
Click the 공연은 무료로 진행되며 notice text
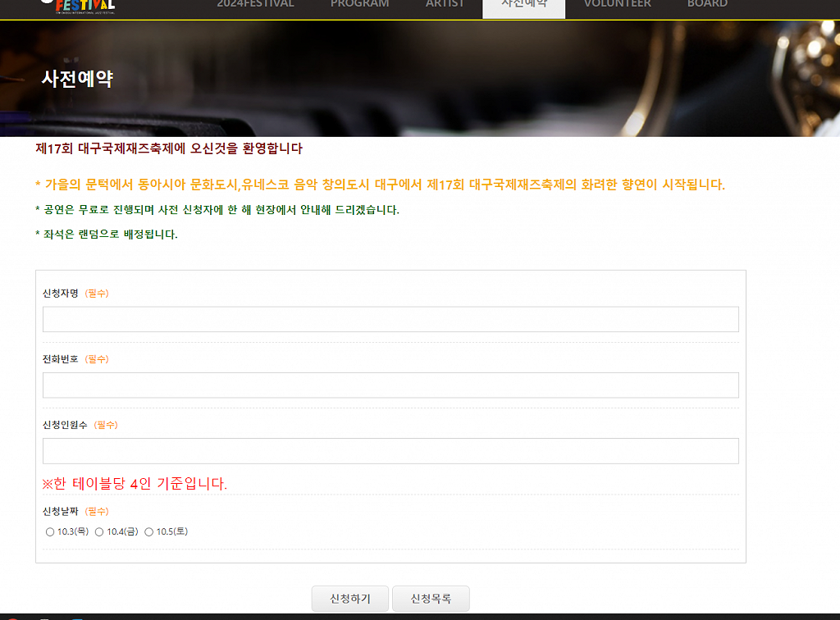click(x=217, y=209)
